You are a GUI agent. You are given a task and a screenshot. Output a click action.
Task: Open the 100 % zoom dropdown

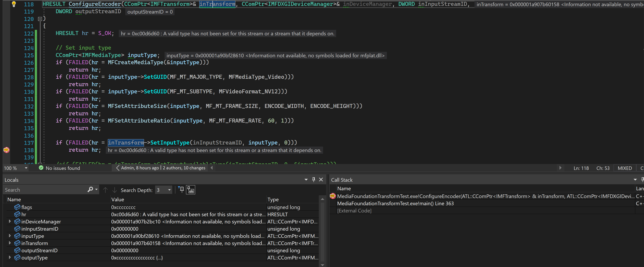click(x=26, y=168)
